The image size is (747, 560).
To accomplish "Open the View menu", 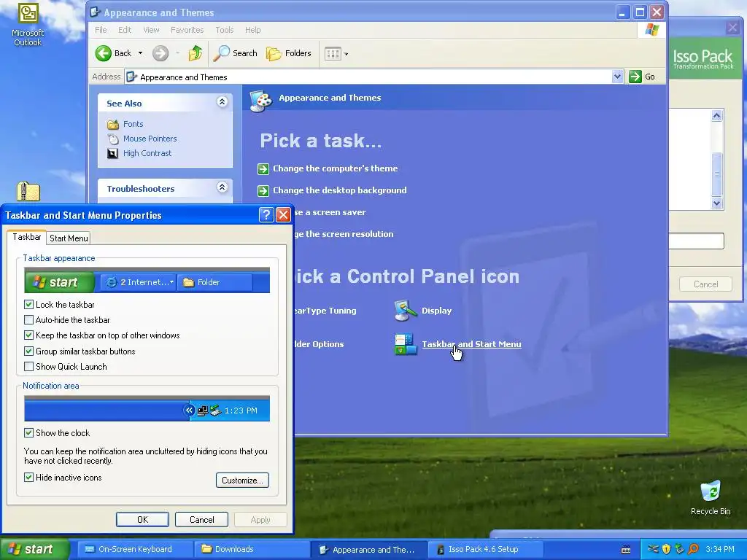I will click(x=151, y=30).
